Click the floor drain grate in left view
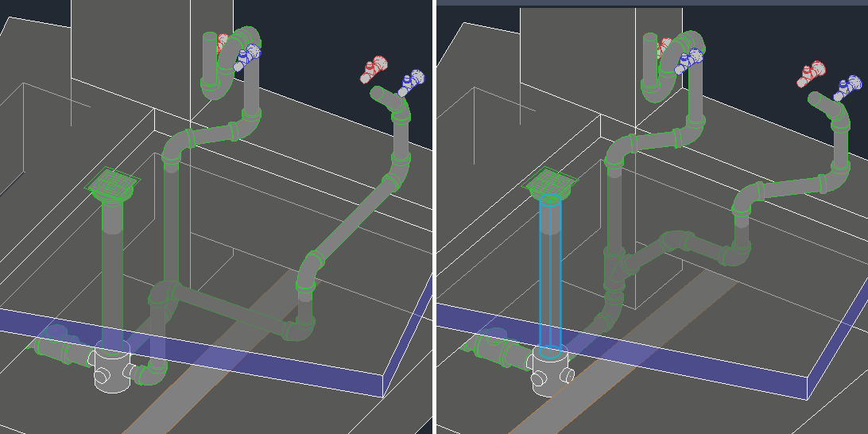Image resolution: width=868 pixels, height=434 pixels. click(x=114, y=185)
